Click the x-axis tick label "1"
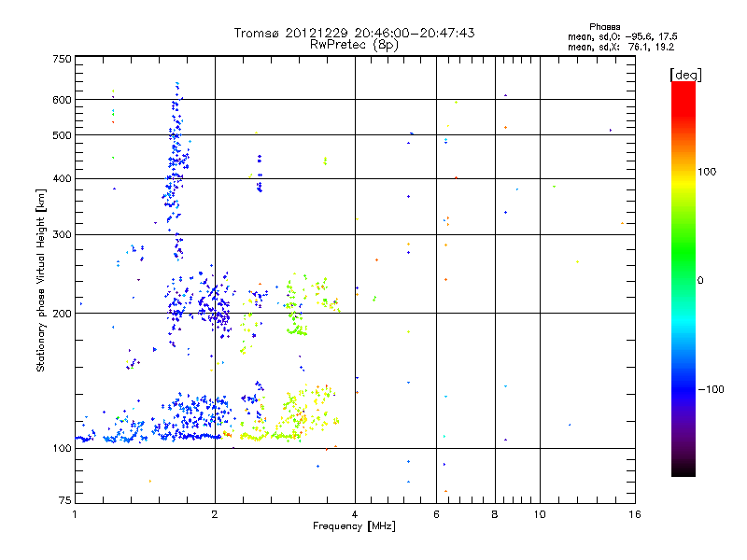Screen dimensions: 747x560 point(75,514)
